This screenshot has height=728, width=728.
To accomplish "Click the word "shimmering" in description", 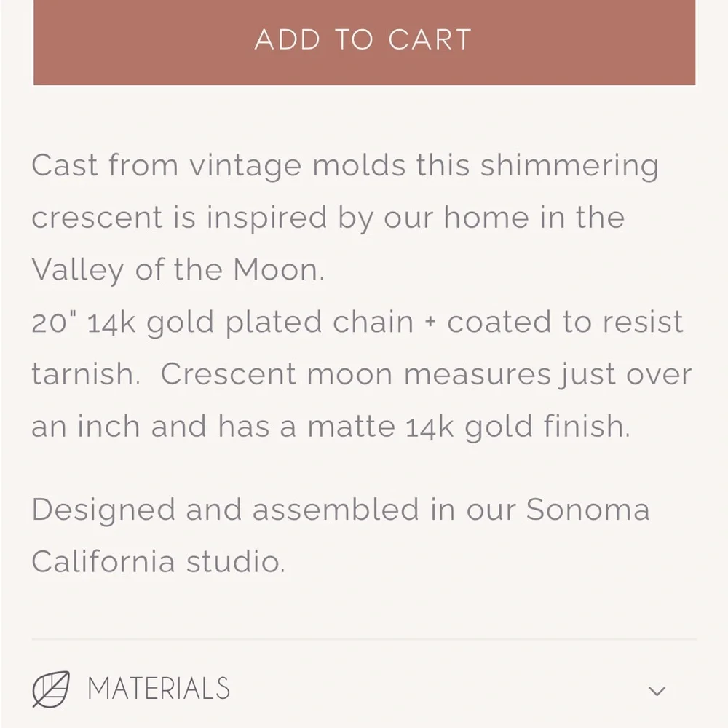I will point(569,166).
